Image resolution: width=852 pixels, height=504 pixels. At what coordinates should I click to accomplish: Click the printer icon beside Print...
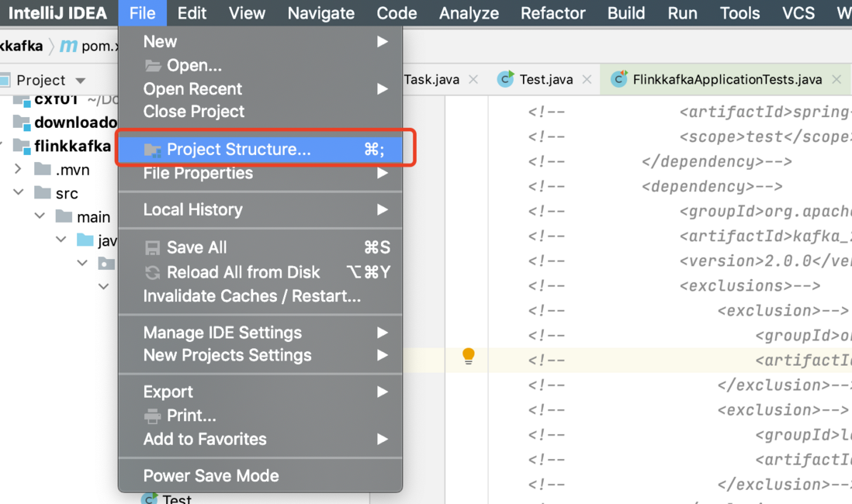[x=153, y=416]
